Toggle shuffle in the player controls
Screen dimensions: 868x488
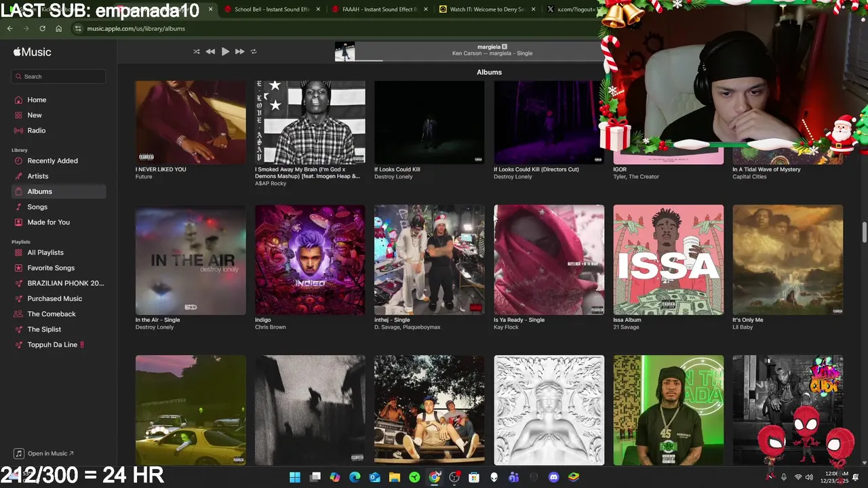[x=197, y=52]
